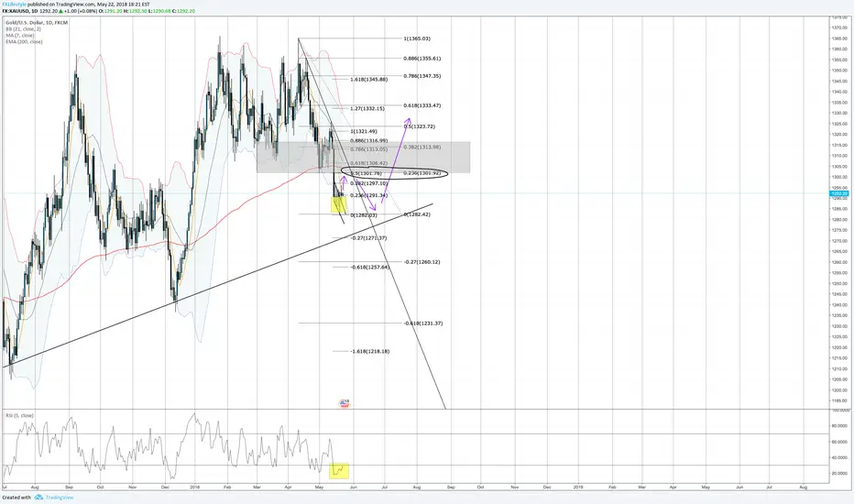Click the current price tag 1292.20 on axis
The height and width of the screenshot is (504, 854).
(x=838, y=193)
